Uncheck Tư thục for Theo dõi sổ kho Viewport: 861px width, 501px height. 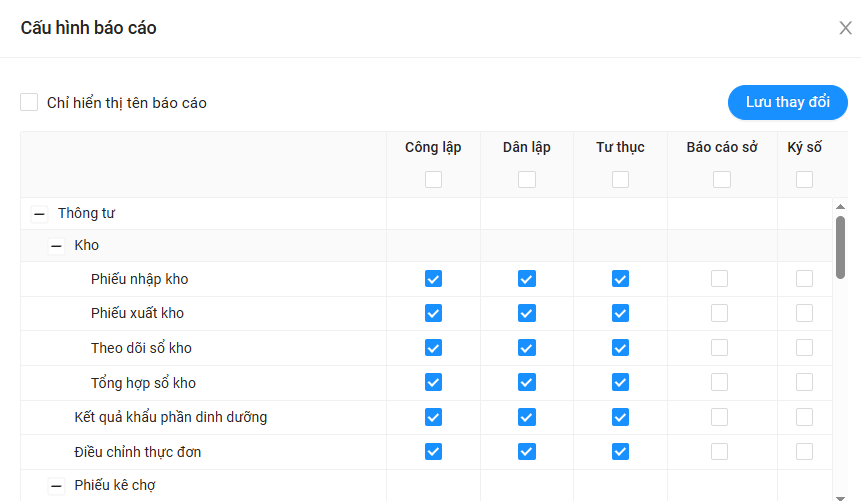click(x=620, y=348)
